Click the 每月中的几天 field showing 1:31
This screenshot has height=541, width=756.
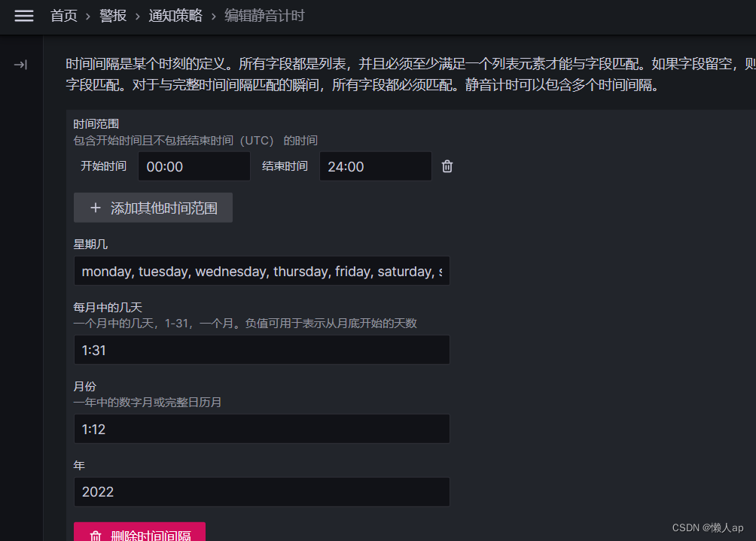pyautogui.click(x=261, y=350)
